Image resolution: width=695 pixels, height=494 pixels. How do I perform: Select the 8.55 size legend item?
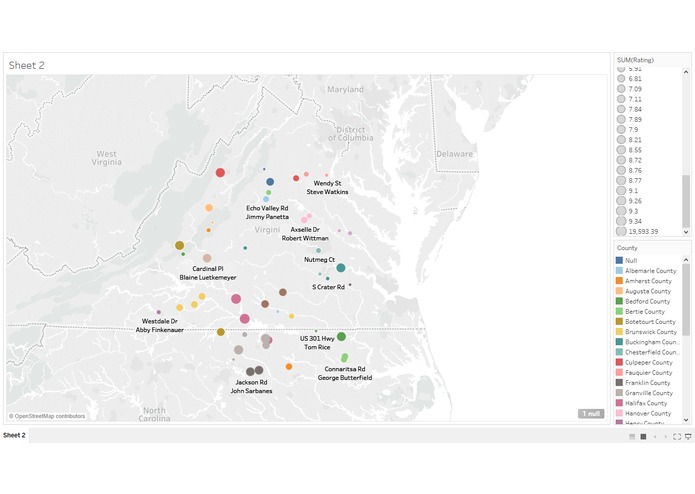pyautogui.click(x=629, y=150)
